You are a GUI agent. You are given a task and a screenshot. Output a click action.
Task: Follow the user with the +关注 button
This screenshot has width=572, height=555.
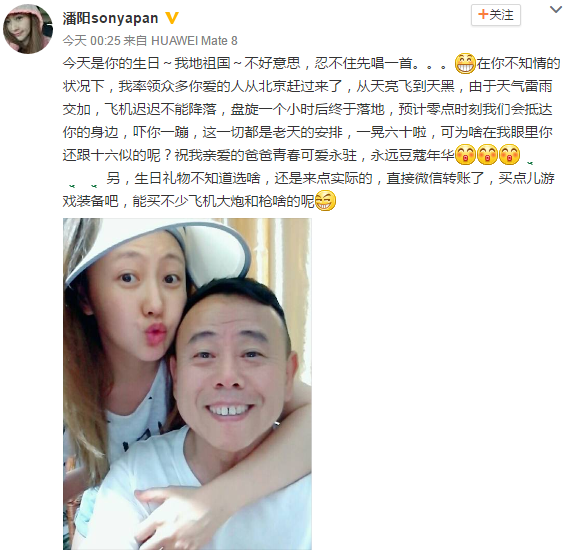click(x=496, y=15)
